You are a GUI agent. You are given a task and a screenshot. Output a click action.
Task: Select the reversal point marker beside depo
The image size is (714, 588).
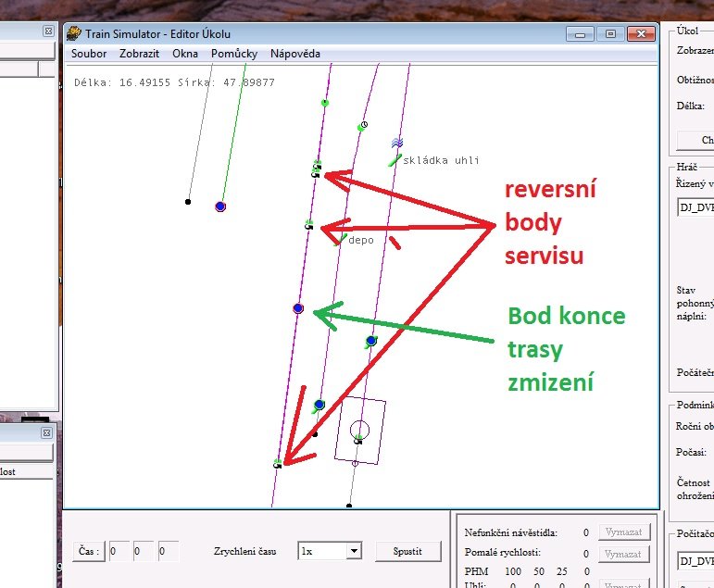(309, 225)
